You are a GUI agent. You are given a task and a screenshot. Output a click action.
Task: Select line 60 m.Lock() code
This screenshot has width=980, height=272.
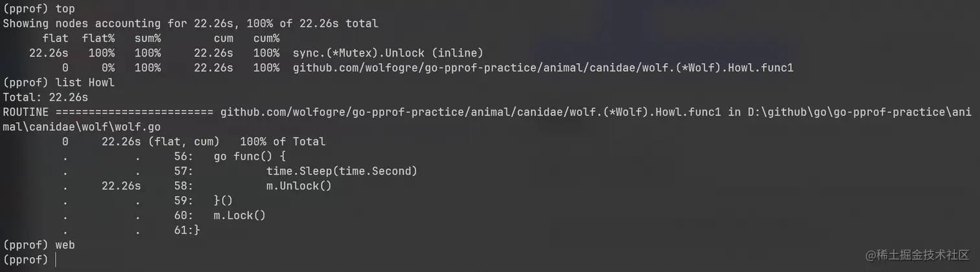click(x=239, y=216)
